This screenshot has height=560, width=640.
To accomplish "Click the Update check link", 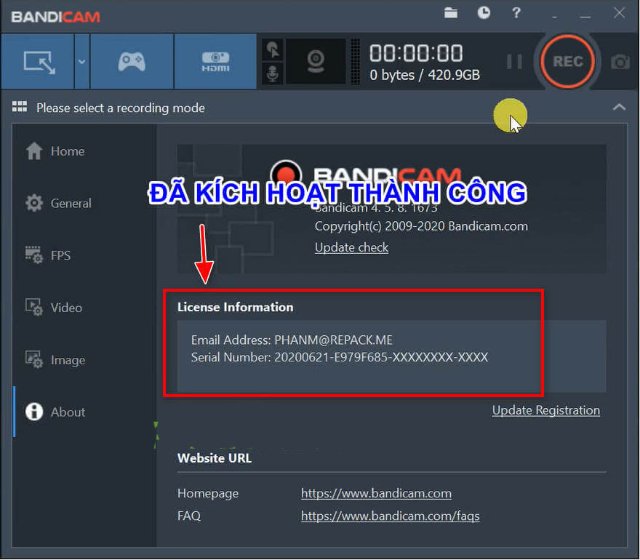I will 351,247.
